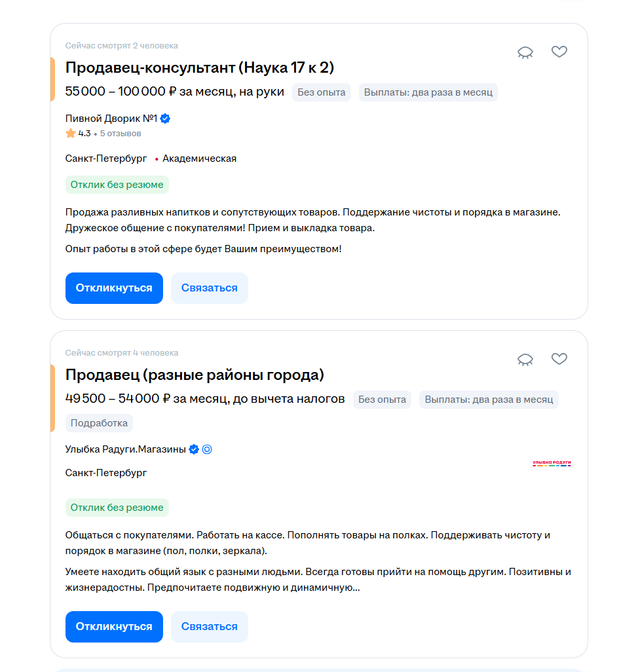Open the Пивной Дворик №1 employer page
This screenshot has height=672, width=619.
[x=111, y=119]
